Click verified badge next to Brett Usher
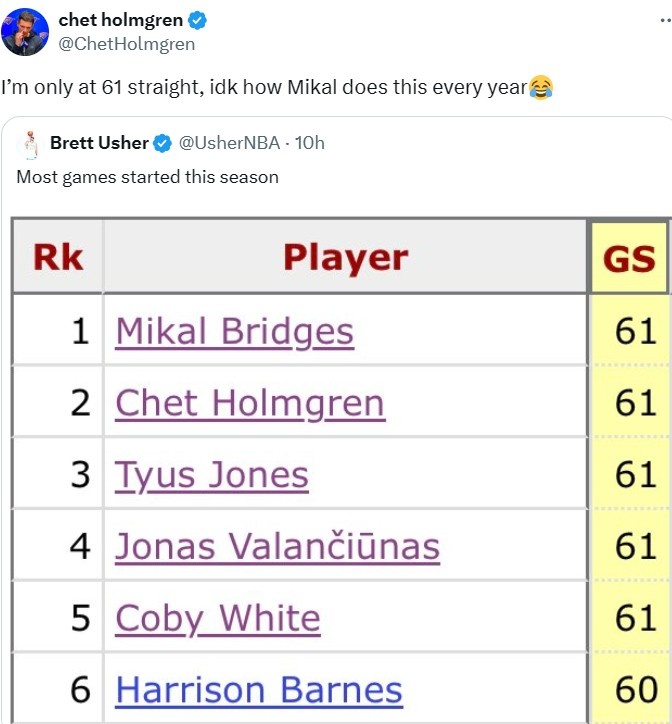 point(163,144)
